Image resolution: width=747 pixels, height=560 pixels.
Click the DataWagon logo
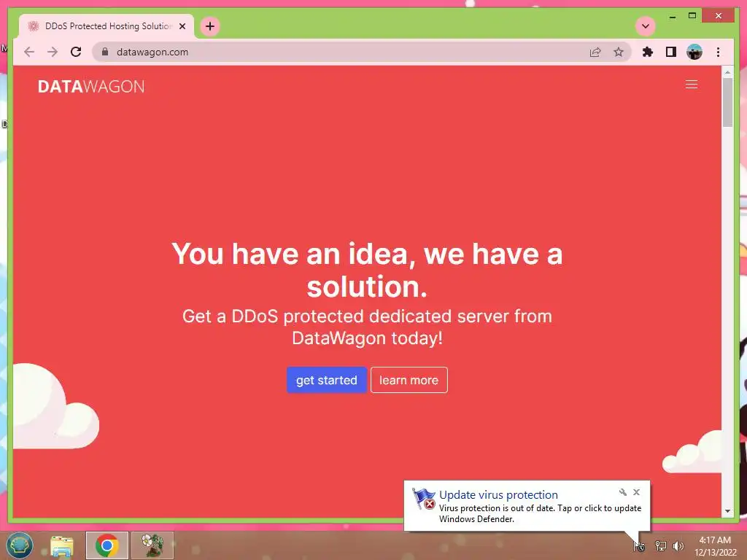click(91, 86)
